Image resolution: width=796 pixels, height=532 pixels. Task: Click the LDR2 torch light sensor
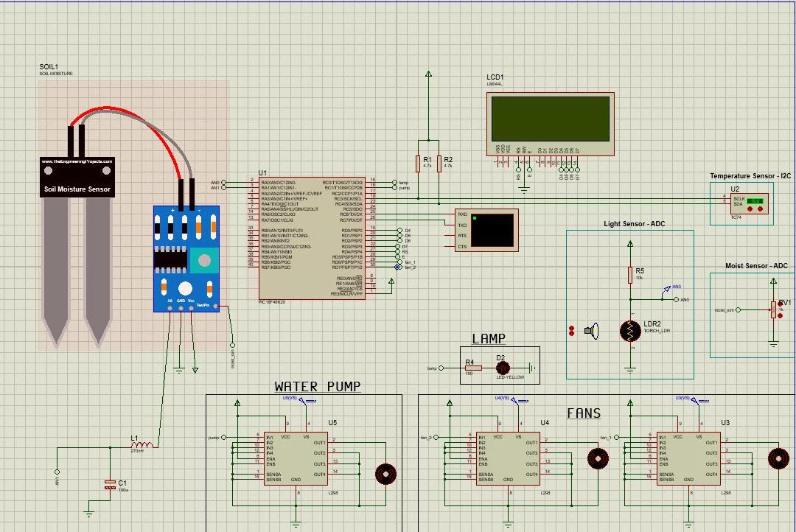tap(630, 331)
